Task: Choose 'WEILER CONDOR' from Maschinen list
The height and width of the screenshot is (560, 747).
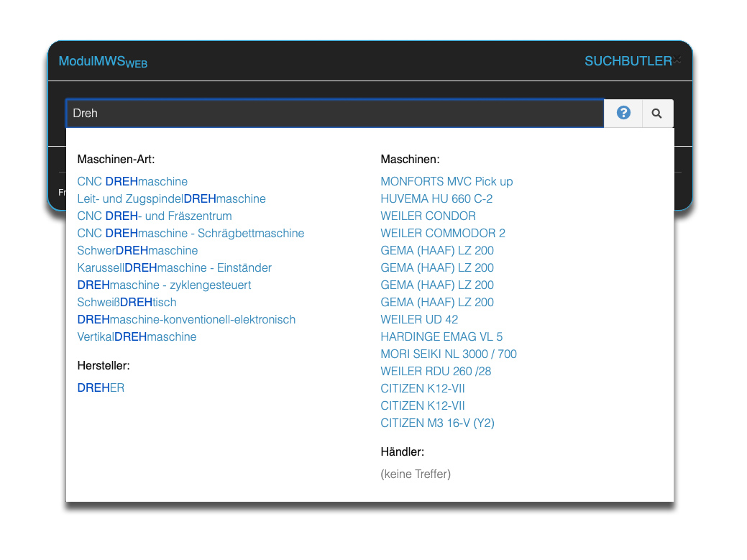Action: pyautogui.click(x=428, y=216)
